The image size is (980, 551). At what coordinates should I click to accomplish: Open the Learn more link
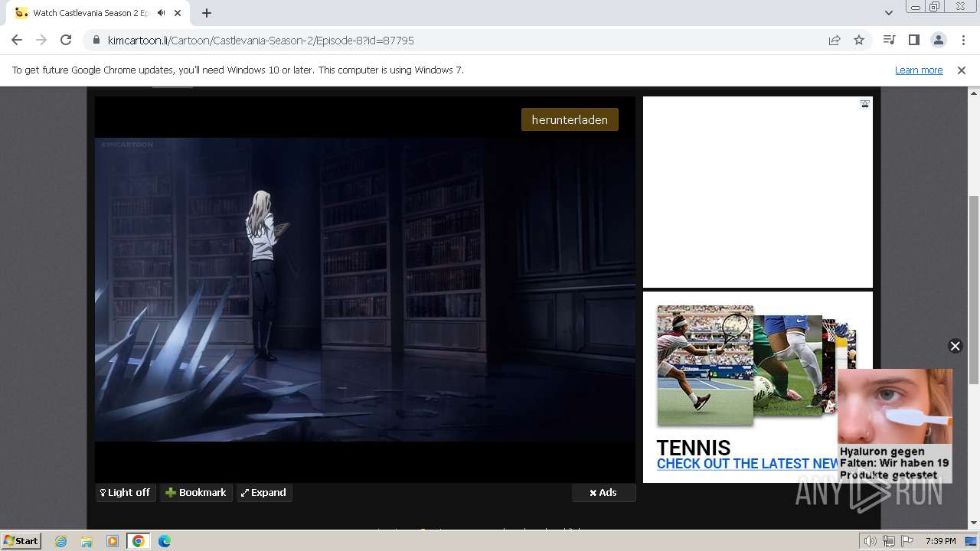tap(919, 70)
